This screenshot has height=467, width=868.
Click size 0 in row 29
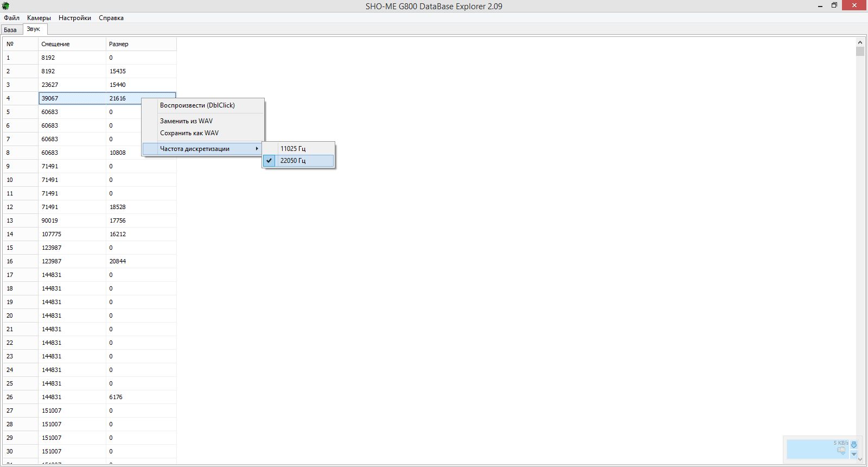coord(111,438)
